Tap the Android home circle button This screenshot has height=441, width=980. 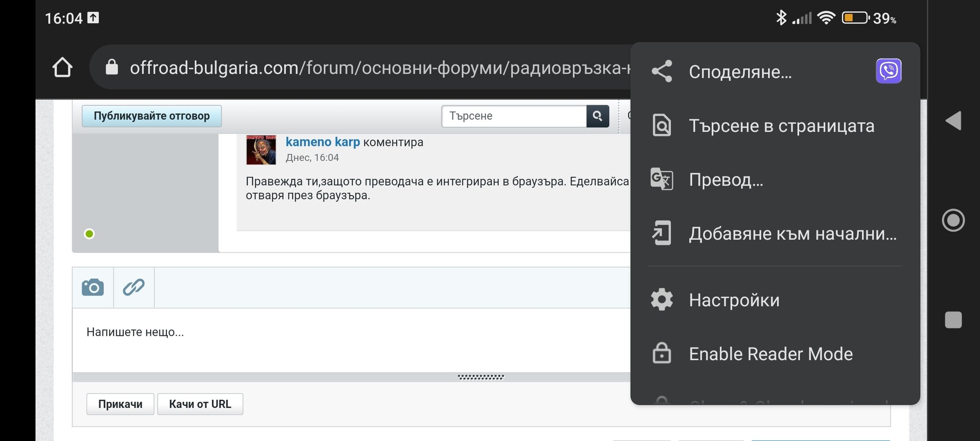tap(953, 220)
